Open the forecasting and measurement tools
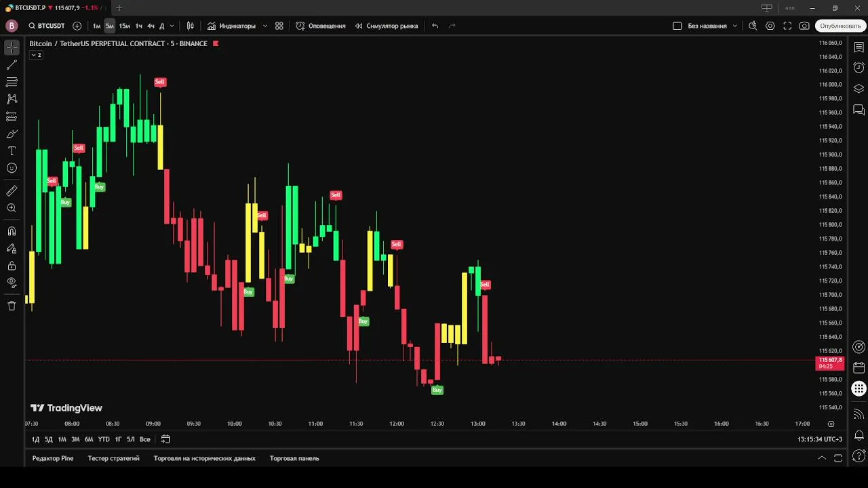 click(x=12, y=117)
